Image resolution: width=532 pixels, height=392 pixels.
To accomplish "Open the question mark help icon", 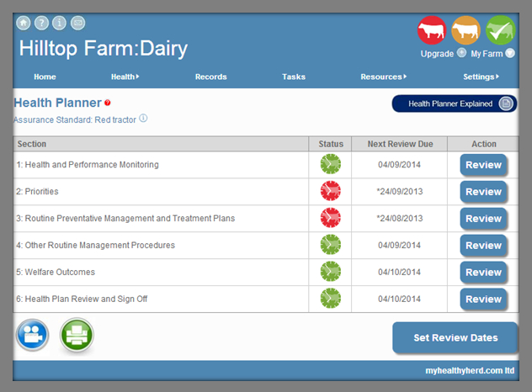I will [41, 23].
